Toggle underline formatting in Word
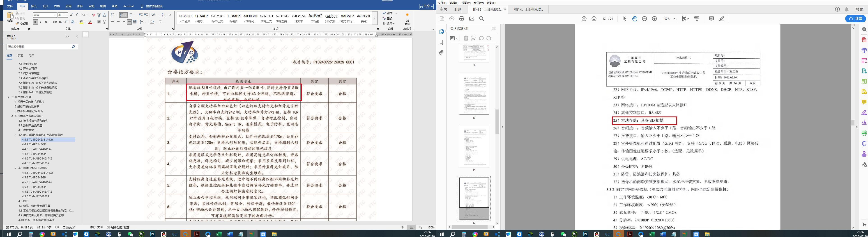Viewport: 868px width, 237px height. (x=46, y=22)
